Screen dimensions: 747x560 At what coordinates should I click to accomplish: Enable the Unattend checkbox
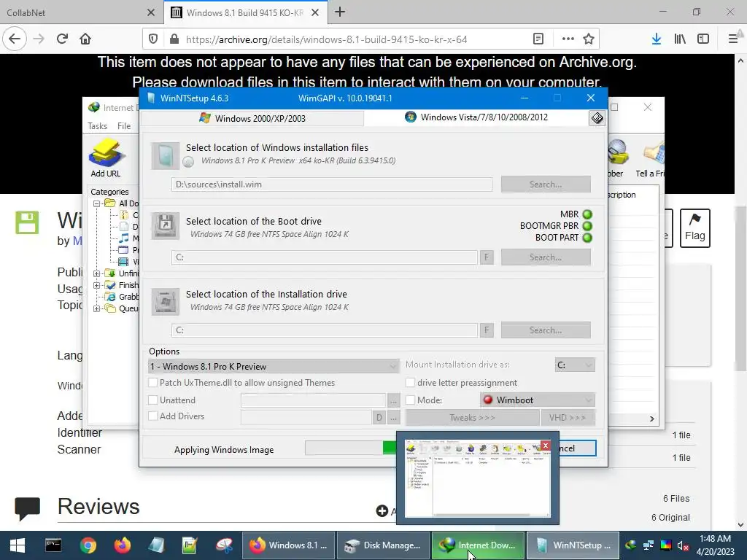153,400
